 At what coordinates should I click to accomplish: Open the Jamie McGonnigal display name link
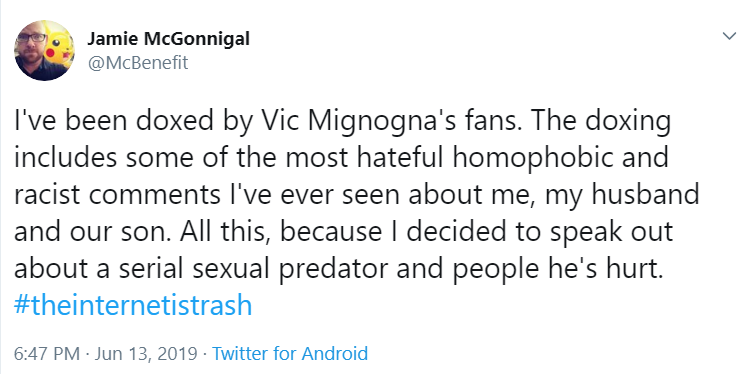(x=168, y=39)
